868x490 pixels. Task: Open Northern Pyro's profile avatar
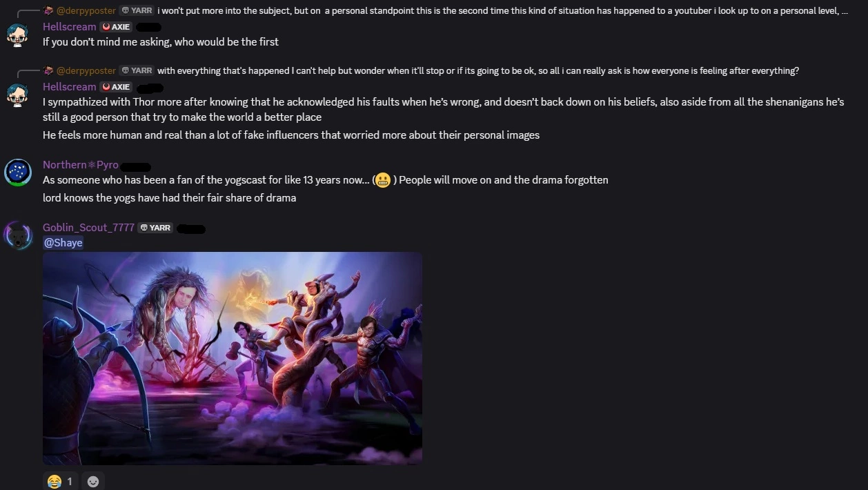pyautogui.click(x=17, y=173)
